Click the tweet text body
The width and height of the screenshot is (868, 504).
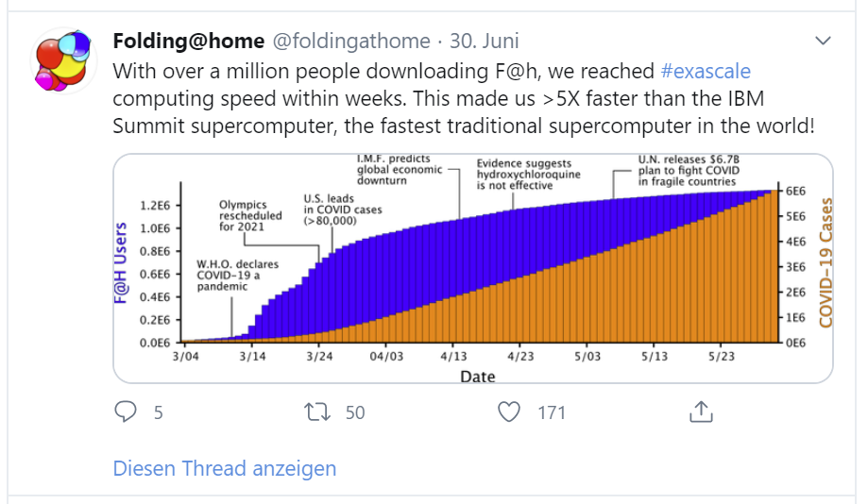[464, 98]
